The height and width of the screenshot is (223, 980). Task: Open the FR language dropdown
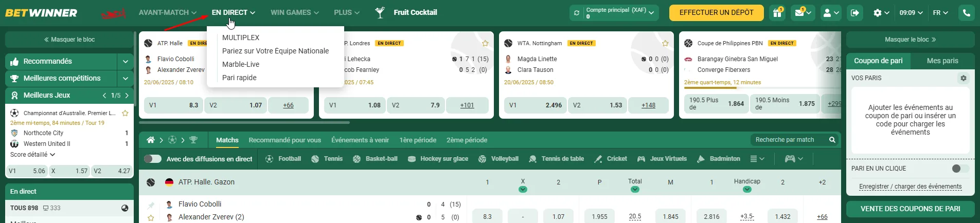tap(940, 13)
